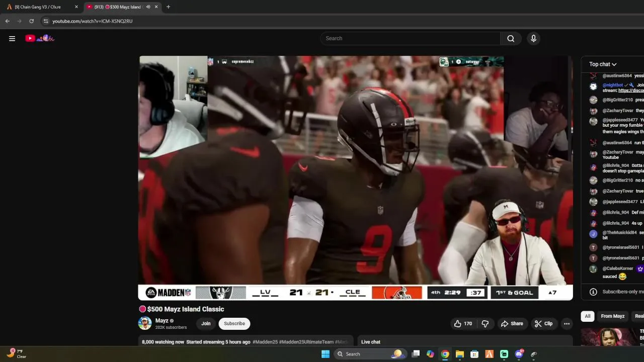
Task: Expand the Top chat dropdown
Action: 603,64
